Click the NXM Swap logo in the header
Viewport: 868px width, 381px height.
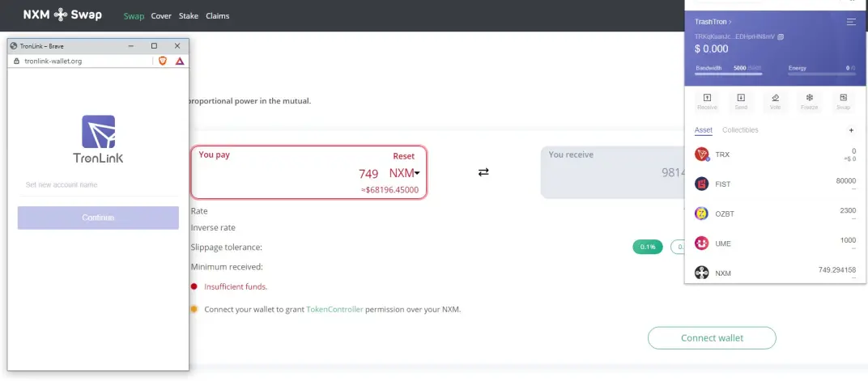tap(62, 15)
